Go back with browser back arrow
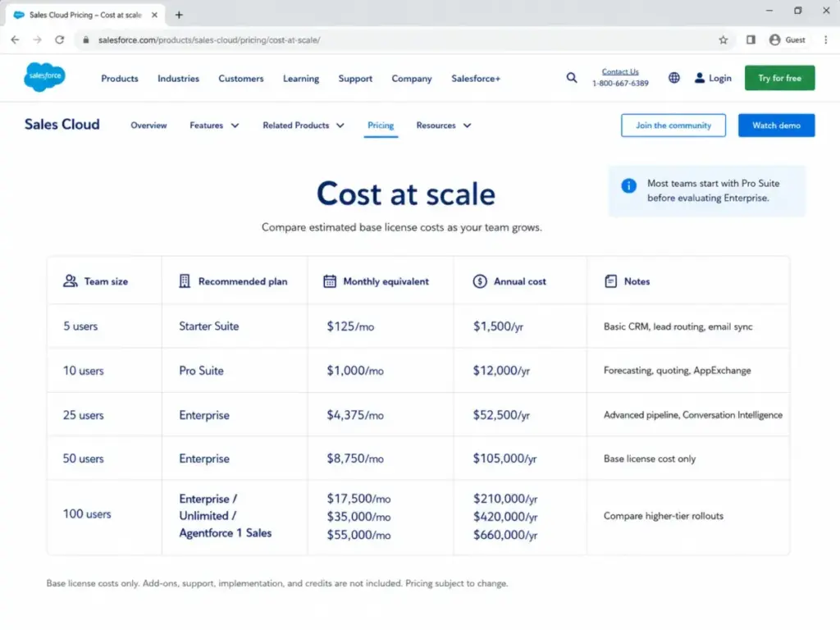Screen dimensions: 840x630 [15, 39]
